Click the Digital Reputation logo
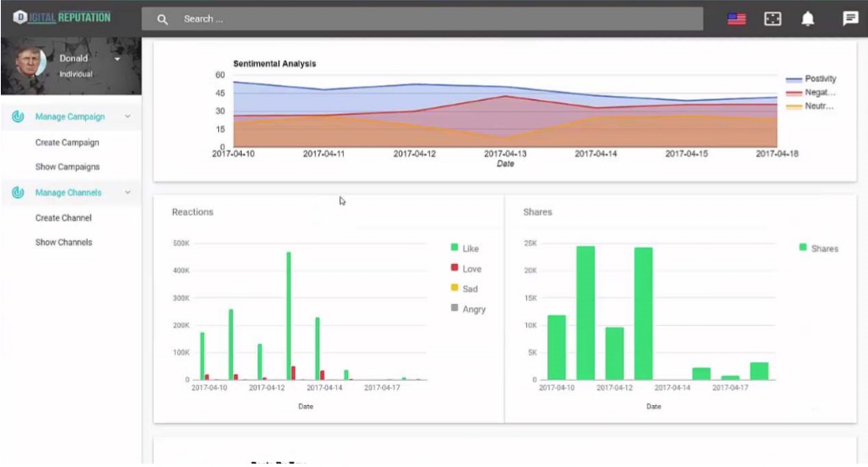 pos(63,18)
